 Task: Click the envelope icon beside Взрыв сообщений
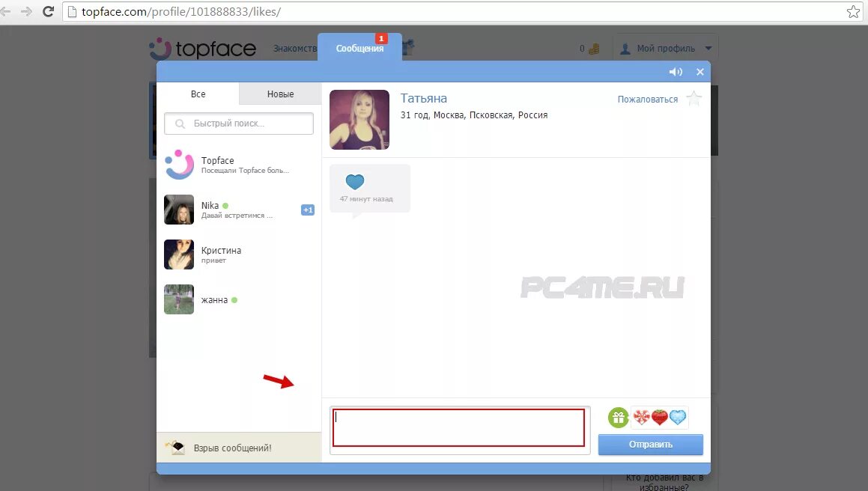click(177, 447)
